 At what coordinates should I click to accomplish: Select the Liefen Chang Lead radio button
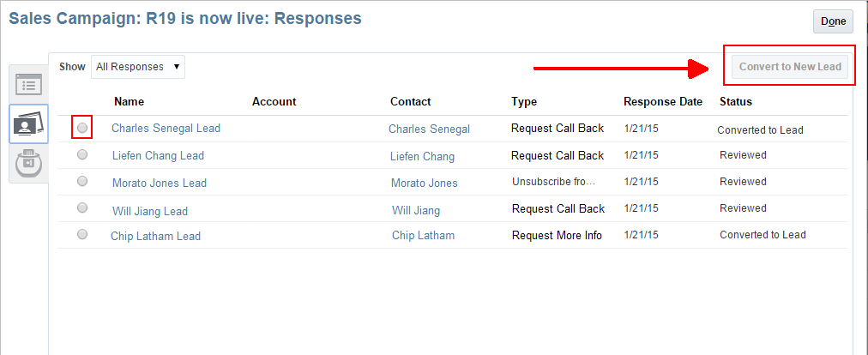click(82, 155)
